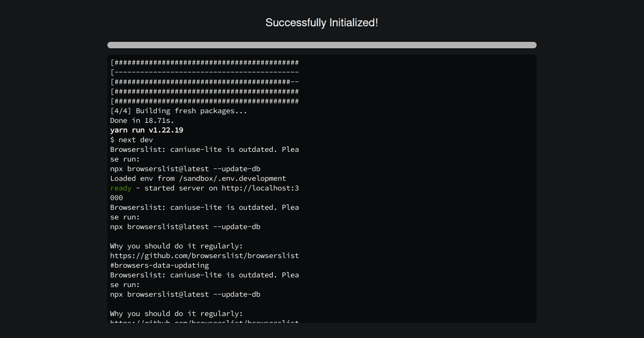
Task: Select the bold "yarn run v1.22.19" line
Action: [x=147, y=130]
